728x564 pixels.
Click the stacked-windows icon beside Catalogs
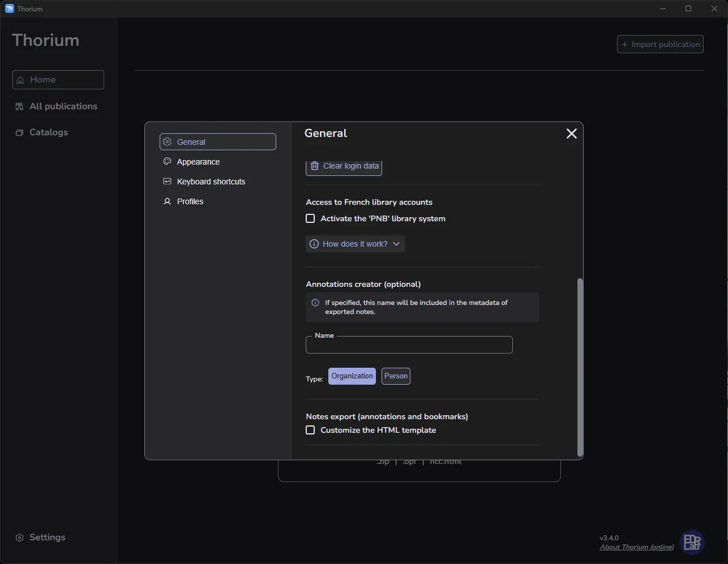19,132
